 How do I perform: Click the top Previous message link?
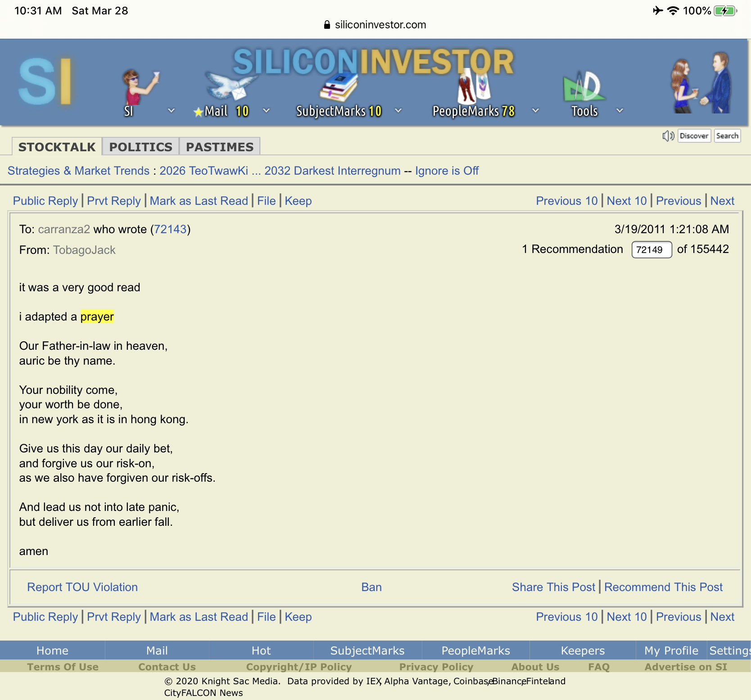click(x=679, y=201)
